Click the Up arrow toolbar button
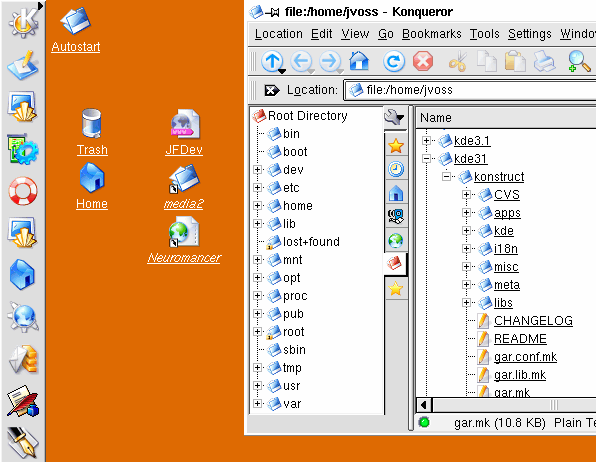This screenshot has width=596, height=462. pyautogui.click(x=273, y=61)
